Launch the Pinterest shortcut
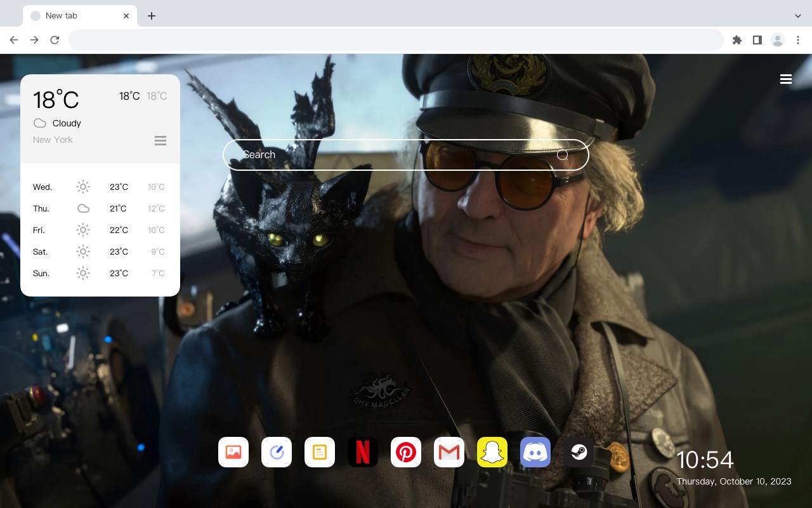 click(x=406, y=452)
